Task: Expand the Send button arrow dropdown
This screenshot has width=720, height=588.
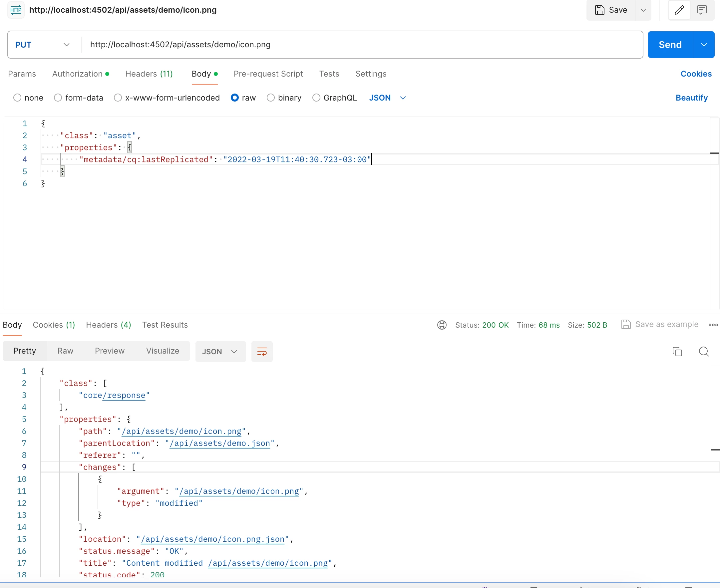Action: (704, 45)
